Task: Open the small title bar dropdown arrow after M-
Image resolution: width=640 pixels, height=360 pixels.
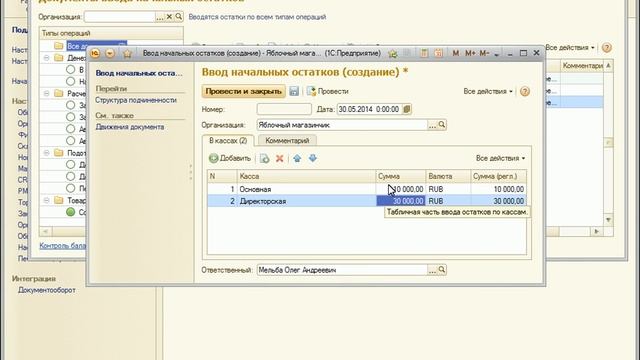Action: (497, 54)
